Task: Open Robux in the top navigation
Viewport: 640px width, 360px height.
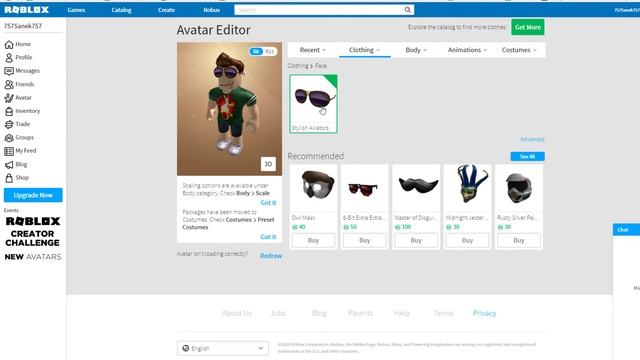Action: 211,10
